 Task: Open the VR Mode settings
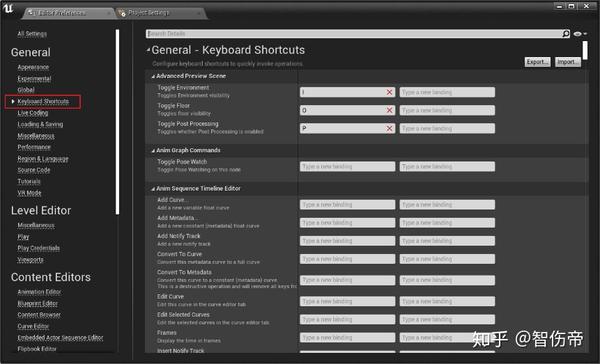click(29, 193)
